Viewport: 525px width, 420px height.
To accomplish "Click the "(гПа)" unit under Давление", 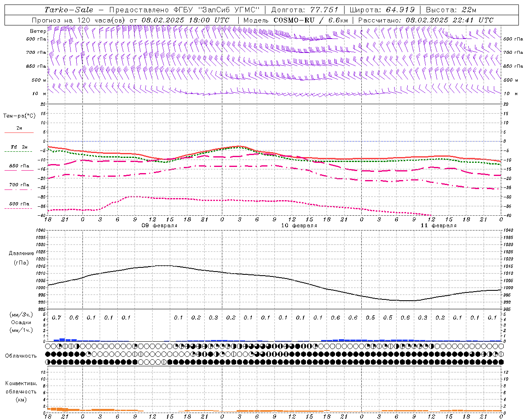I will tap(21, 262).
